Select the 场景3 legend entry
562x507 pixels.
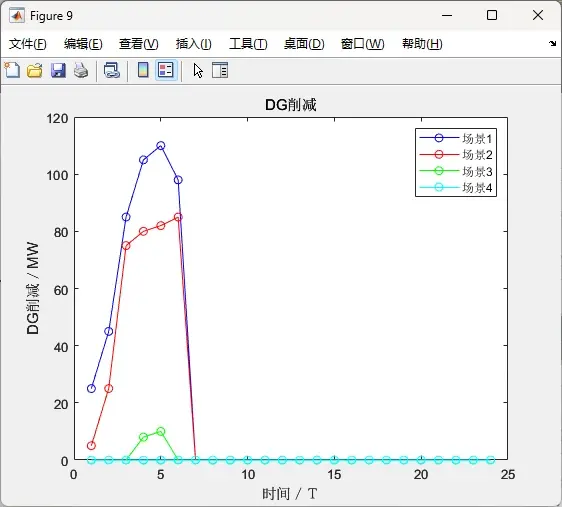click(x=456, y=171)
